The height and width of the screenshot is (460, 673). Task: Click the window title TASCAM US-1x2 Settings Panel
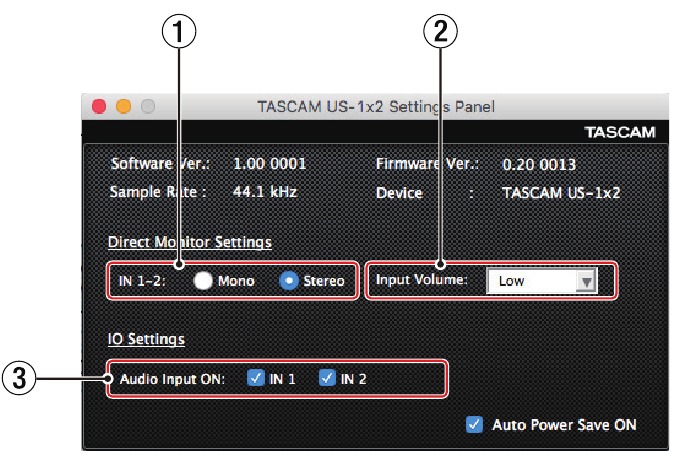click(376, 106)
